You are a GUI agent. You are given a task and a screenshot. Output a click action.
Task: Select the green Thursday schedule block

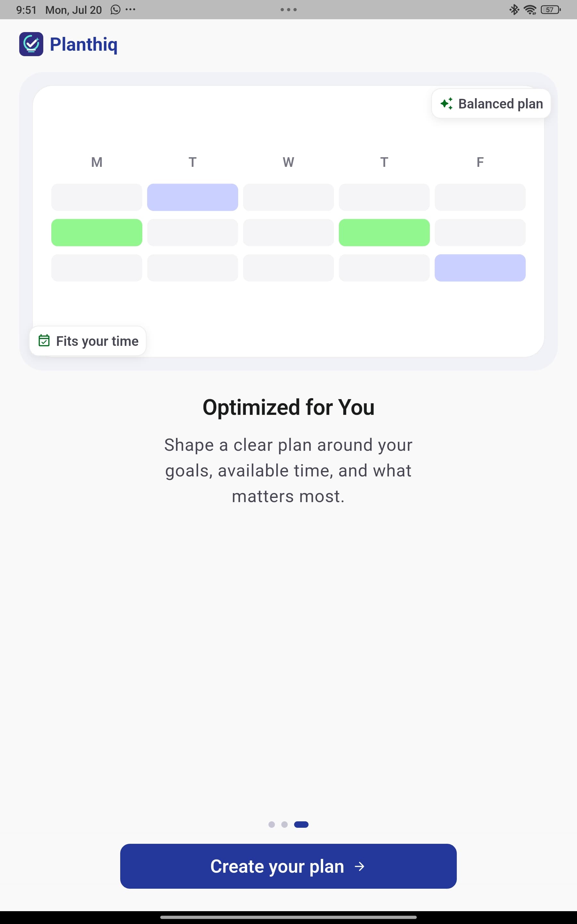pyautogui.click(x=384, y=233)
